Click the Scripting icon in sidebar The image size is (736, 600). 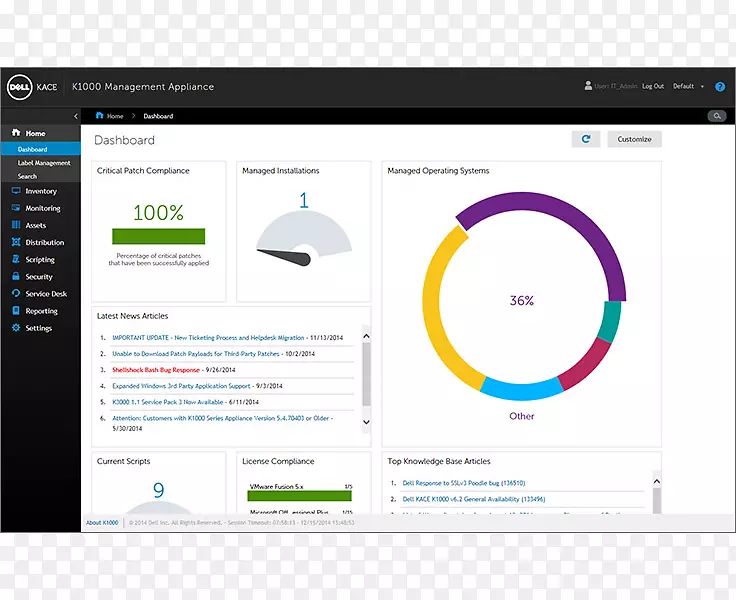[x=16, y=259]
